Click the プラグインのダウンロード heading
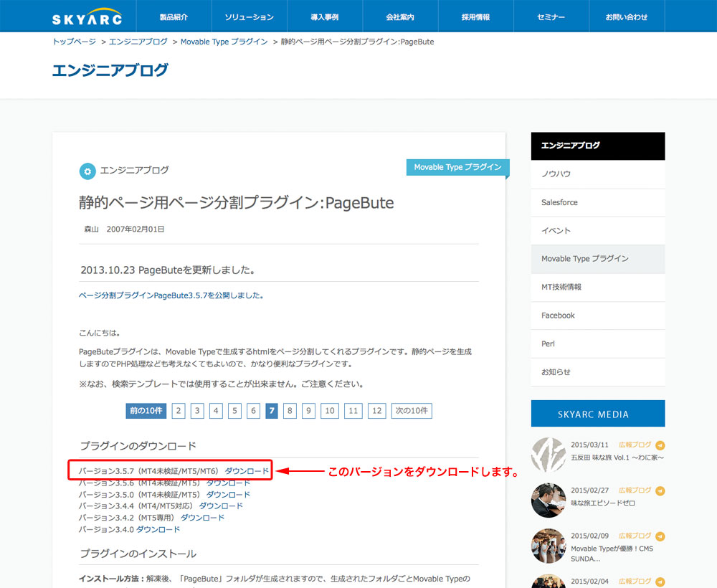 click(138, 446)
